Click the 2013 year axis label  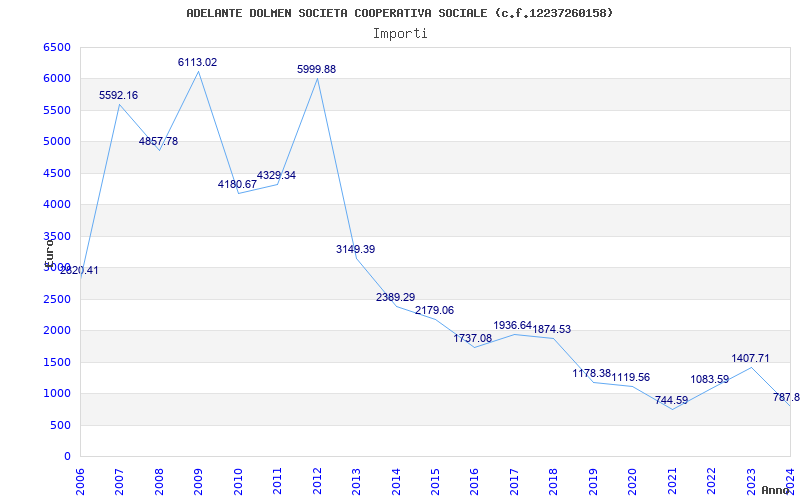click(x=356, y=482)
